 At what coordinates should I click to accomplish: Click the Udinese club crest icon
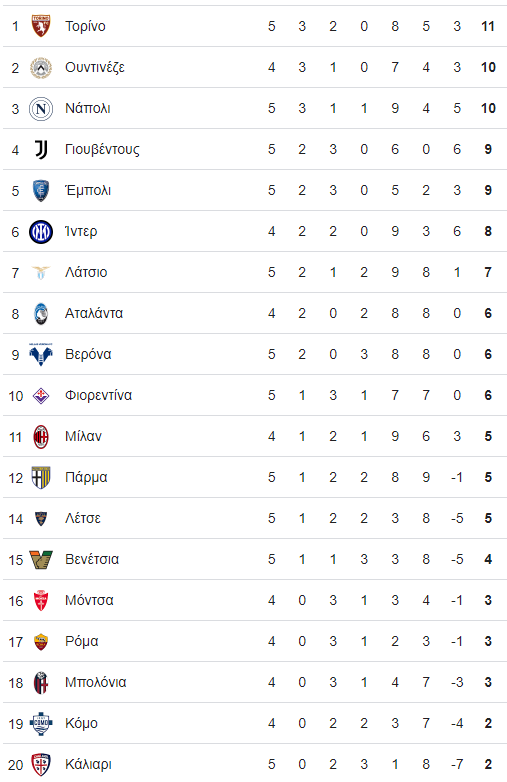(41, 67)
